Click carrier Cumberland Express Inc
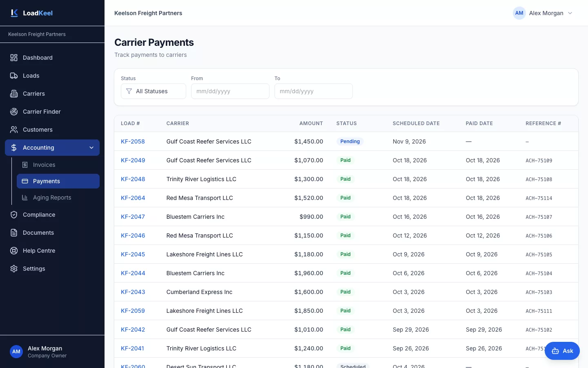Screen dimensions: 588x368 [199, 292]
